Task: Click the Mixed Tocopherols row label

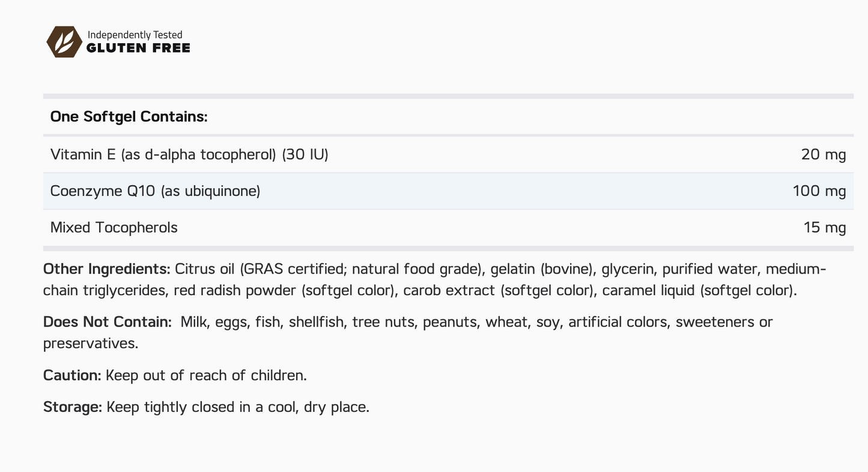Action: 114,228
